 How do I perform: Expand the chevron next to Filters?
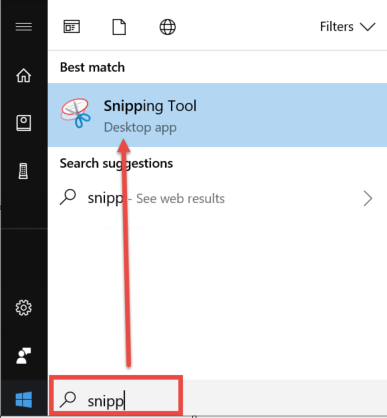[x=368, y=27]
